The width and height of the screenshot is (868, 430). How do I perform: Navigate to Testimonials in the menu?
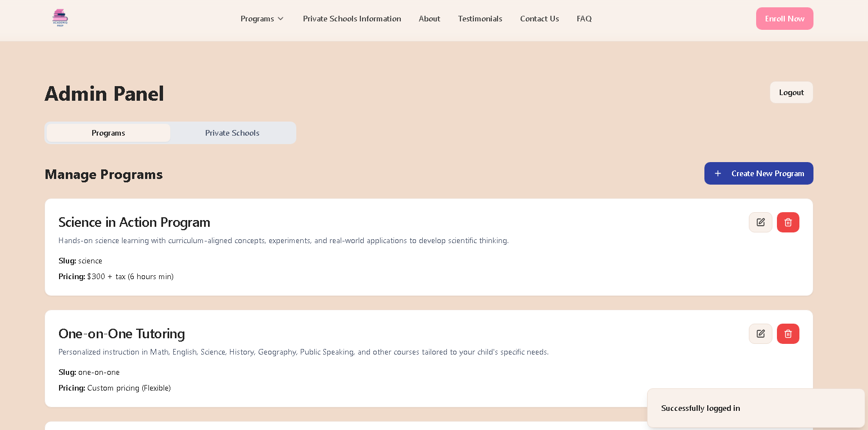click(x=480, y=19)
